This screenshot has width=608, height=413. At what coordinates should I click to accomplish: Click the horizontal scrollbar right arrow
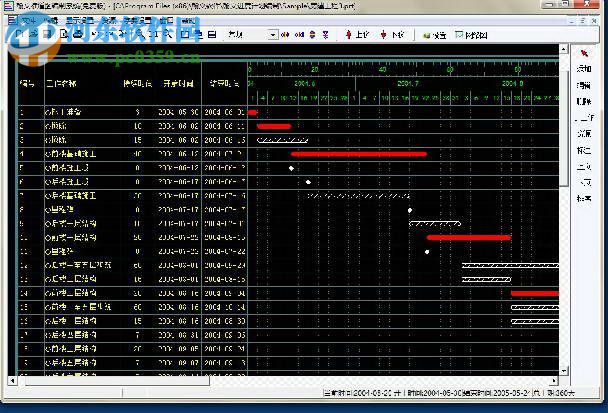554,380
